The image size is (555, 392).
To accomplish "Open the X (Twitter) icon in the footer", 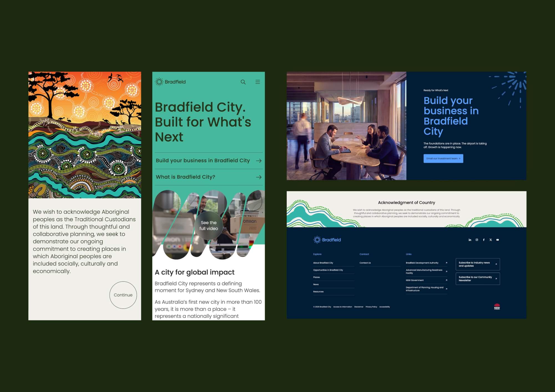I will (x=491, y=240).
